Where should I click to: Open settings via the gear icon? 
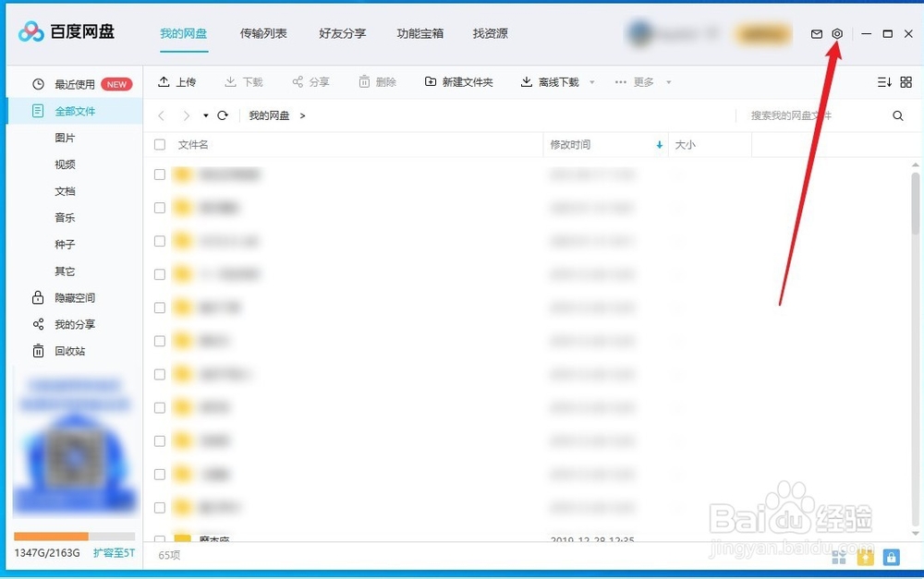coord(836,33)
